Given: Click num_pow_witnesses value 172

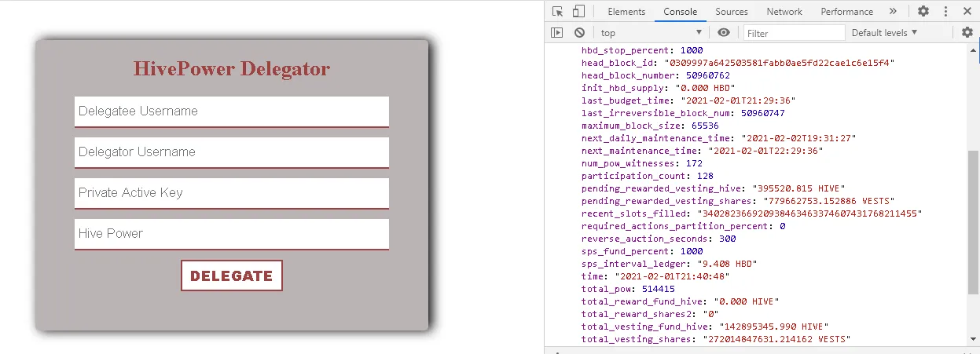Looking at the screenshot, I should (x=694, y=163).
